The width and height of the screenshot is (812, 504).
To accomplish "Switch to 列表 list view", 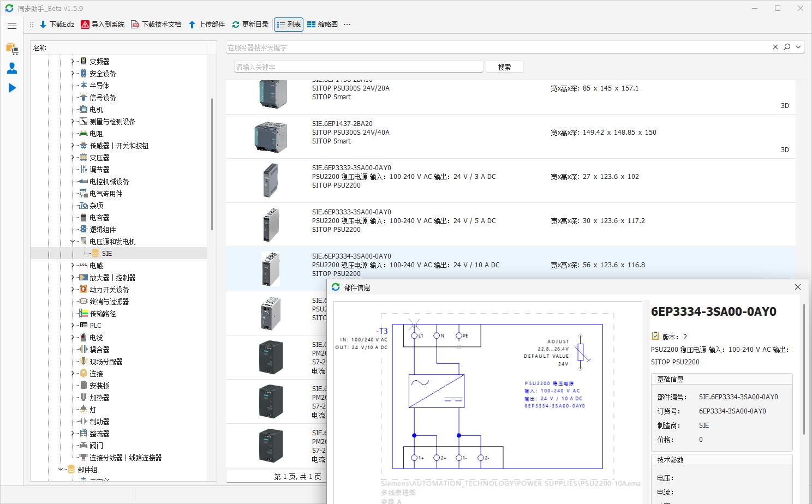I will tap(289, 25).
